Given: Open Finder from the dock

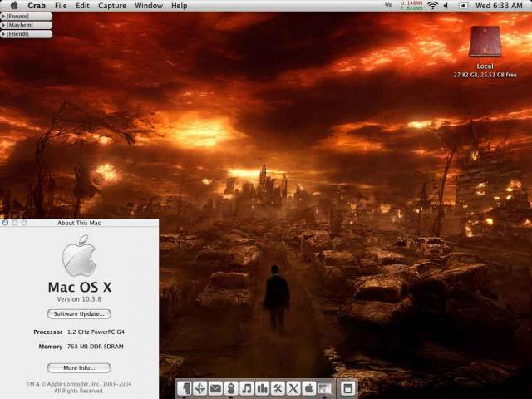Looking at the screenshot, I should [x=185, y=388].
